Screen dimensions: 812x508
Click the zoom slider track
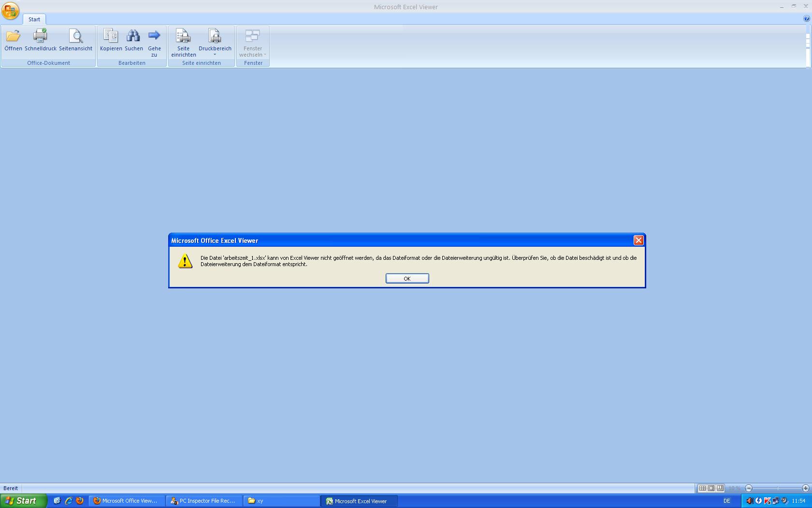[777, 488]
